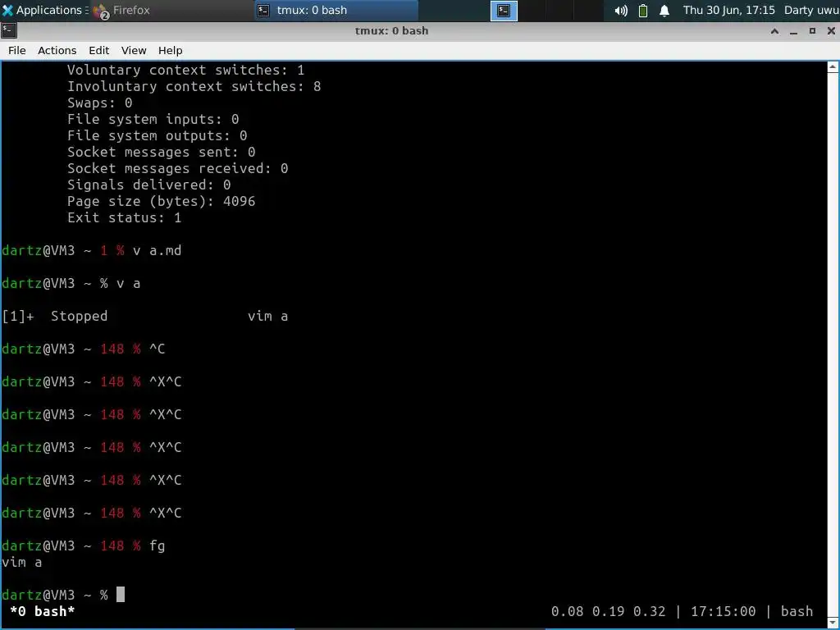Viewport: 840px width, 630px height.
Task: Click the 'vim a' output below fg
Action: (x=22, y=563)
